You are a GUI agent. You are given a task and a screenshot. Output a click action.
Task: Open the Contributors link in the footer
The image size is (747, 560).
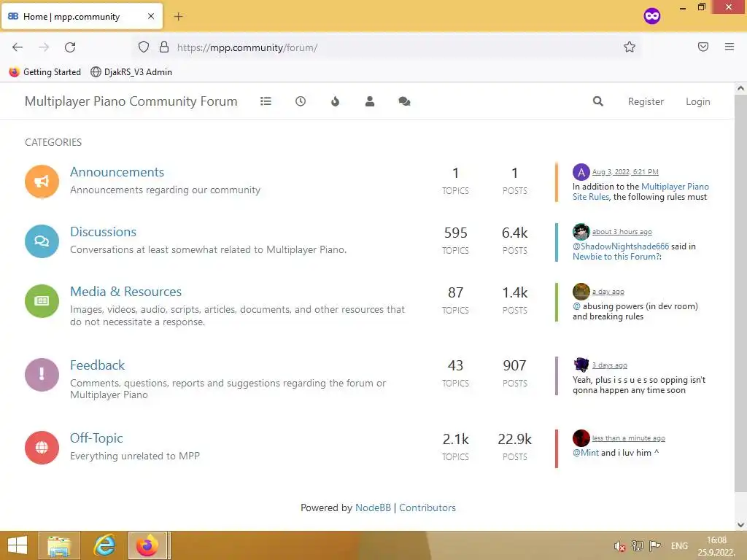[x=427, y=507]
